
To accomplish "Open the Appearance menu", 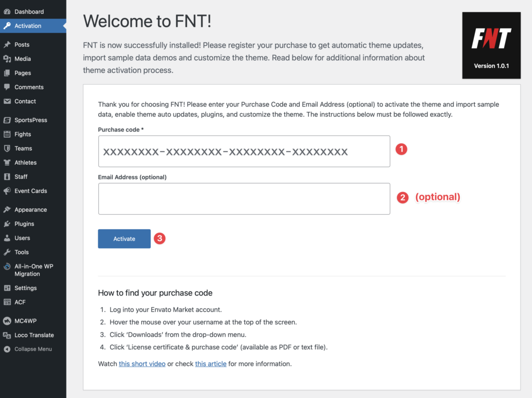I will point(30,210).
